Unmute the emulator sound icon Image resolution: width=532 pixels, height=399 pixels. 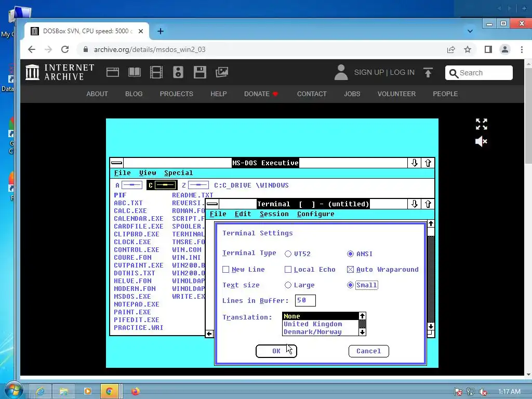[x=481, y=141]
